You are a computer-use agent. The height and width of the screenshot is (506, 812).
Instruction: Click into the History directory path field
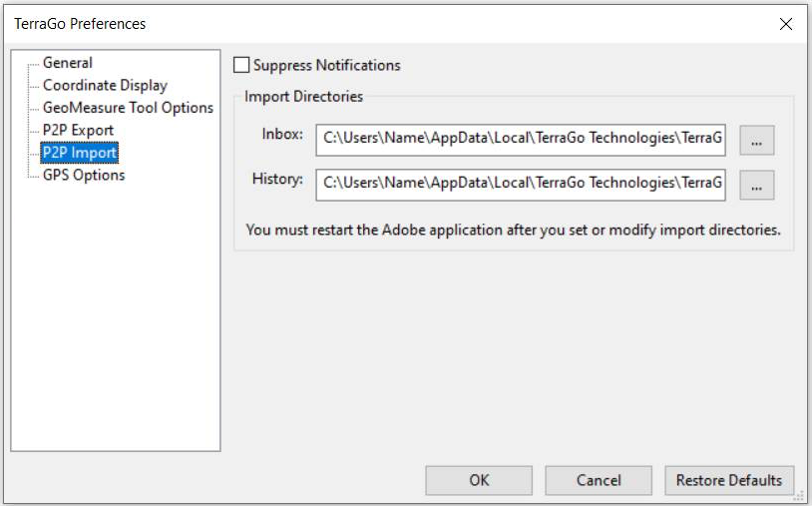pyautogui.click(x=521, y=185)
